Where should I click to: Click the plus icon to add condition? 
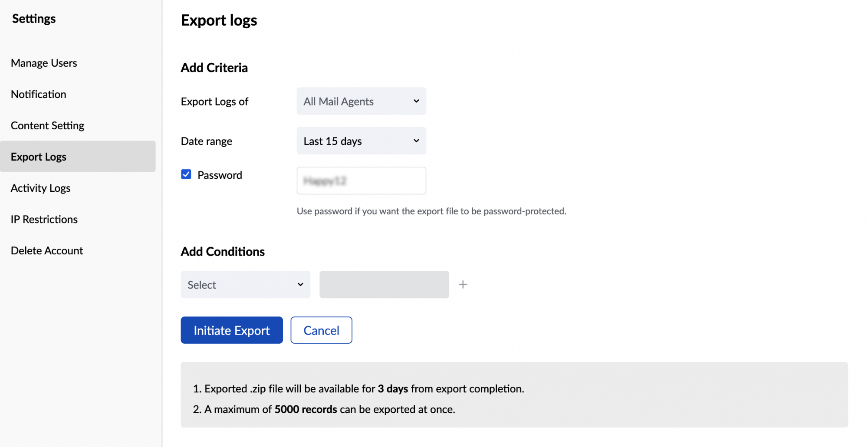click(x=463, y=284)
